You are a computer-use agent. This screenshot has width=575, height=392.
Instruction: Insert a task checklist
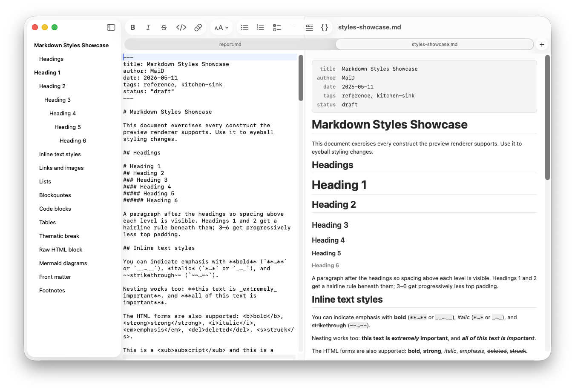click(x=277, y=27)
